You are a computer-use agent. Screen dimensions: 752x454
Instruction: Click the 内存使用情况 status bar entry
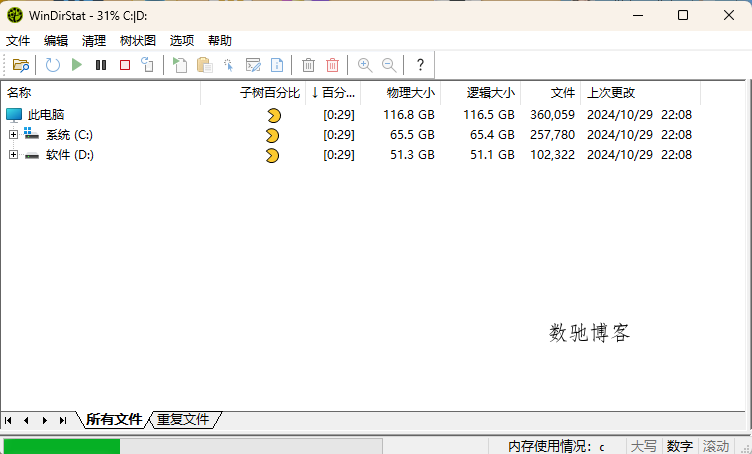[556, 447]
